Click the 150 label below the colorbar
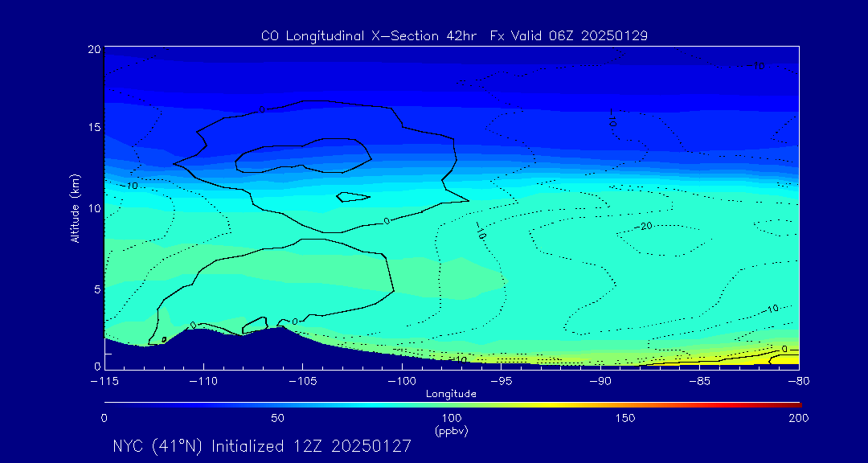The image size is (868, 463). click(x=624, y=418)
